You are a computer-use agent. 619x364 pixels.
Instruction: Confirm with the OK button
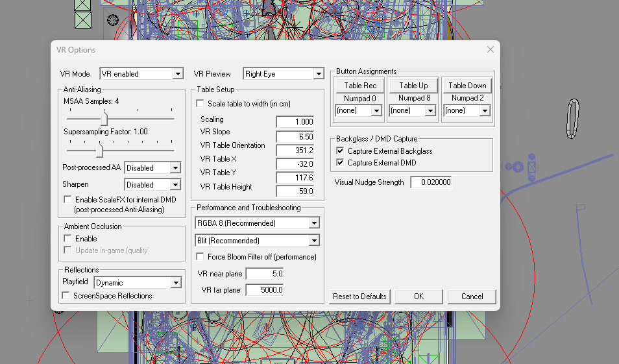coord(419,297)
